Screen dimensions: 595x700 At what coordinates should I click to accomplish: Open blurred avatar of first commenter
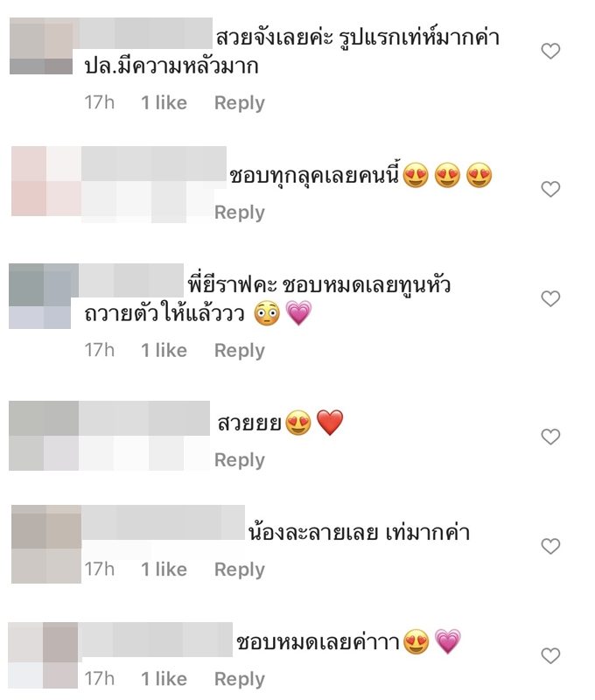[41, 46]
